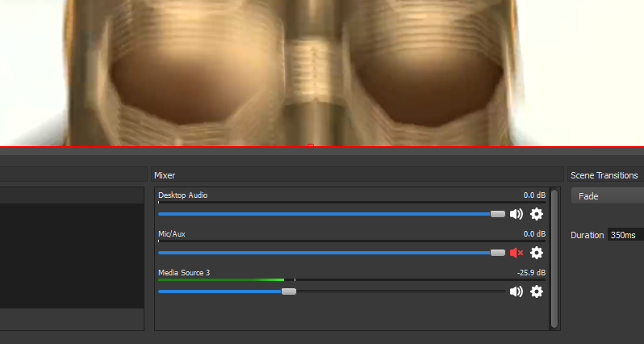Click the Mixer panel vertical scrollbar
This screenshot has height=344, width=644.
point(554,259)
